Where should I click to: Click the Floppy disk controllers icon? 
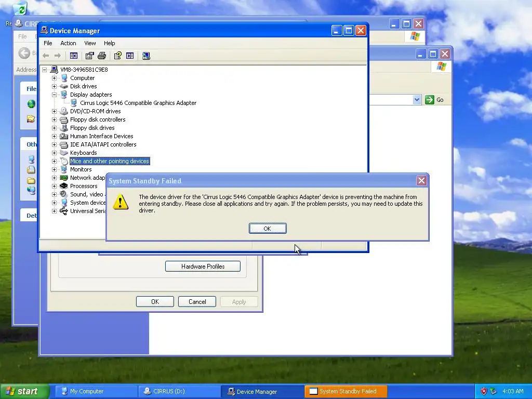[64, 119]
